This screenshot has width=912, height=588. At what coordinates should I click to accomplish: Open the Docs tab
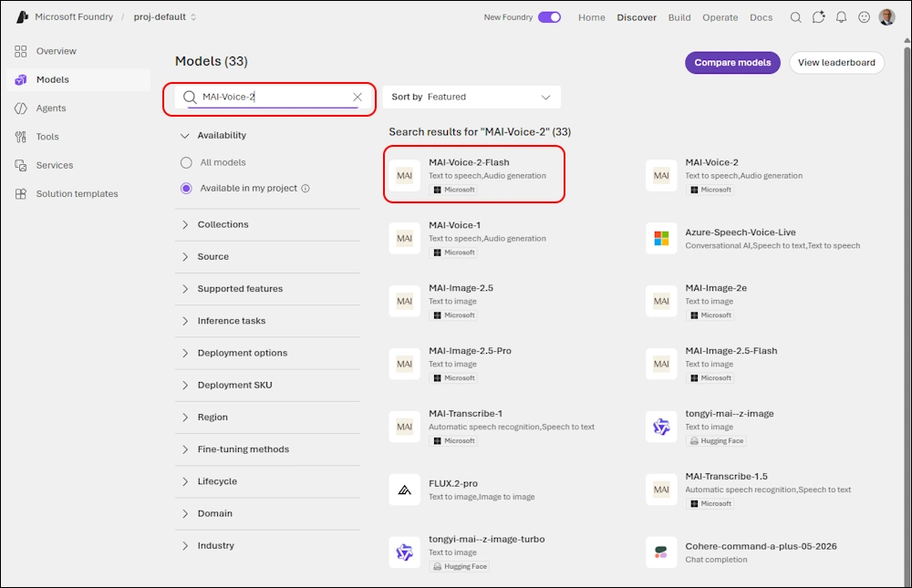761,17
